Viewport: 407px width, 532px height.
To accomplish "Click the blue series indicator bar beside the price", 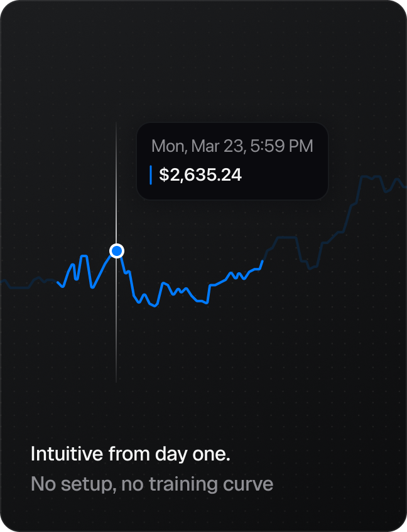I will point(151,175).
